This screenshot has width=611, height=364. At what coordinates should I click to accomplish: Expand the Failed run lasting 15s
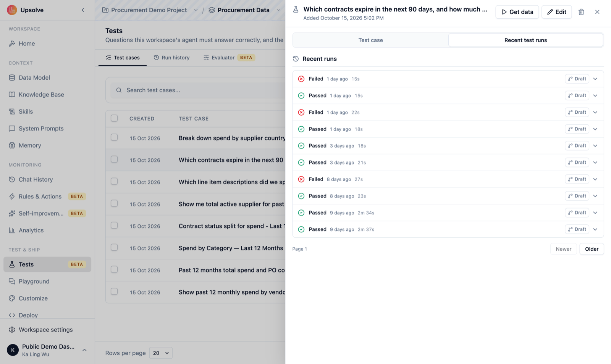pyautogui.click(x=595, y=79)
